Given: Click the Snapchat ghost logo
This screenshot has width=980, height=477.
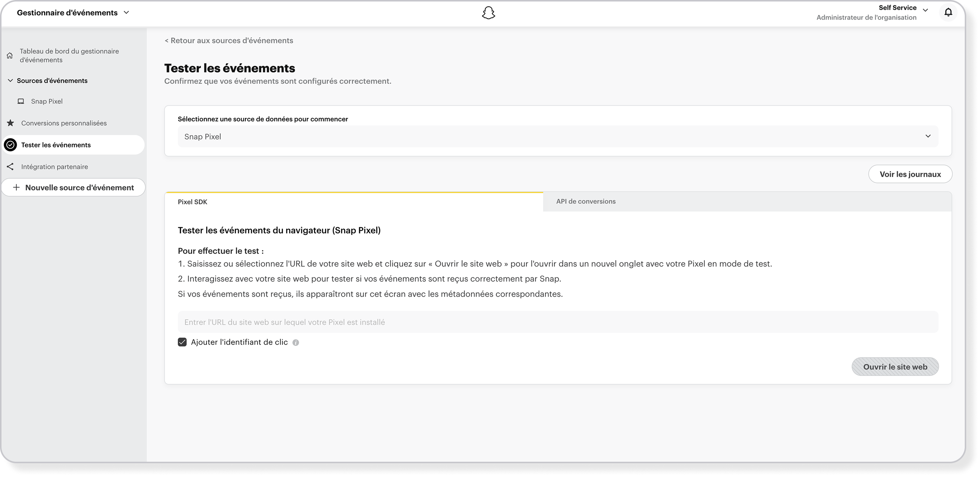Looking at the screenshot, I should 488,13.
